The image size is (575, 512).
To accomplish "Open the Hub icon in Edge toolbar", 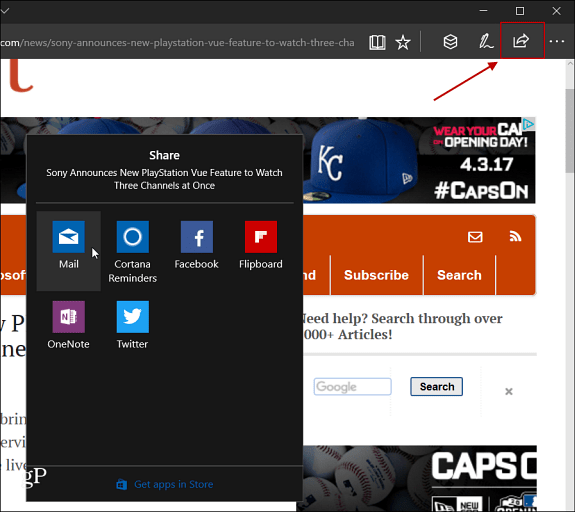I will (450, 42).
